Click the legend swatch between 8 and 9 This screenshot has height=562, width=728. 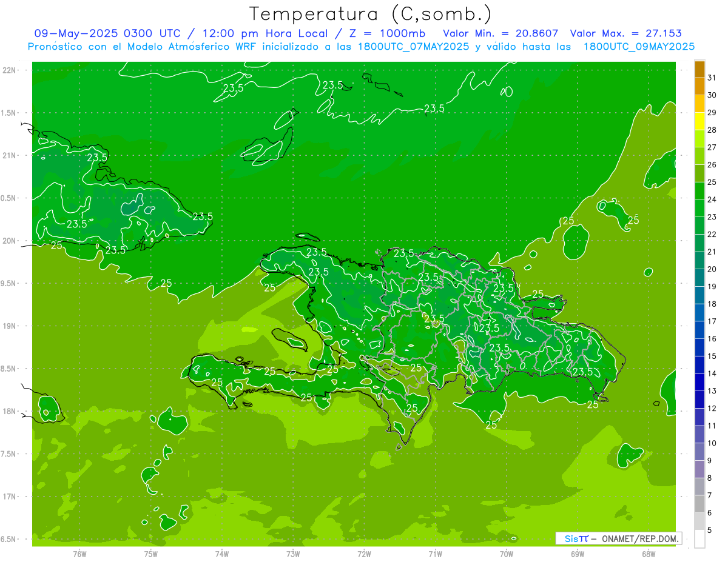tap(699, 469)
